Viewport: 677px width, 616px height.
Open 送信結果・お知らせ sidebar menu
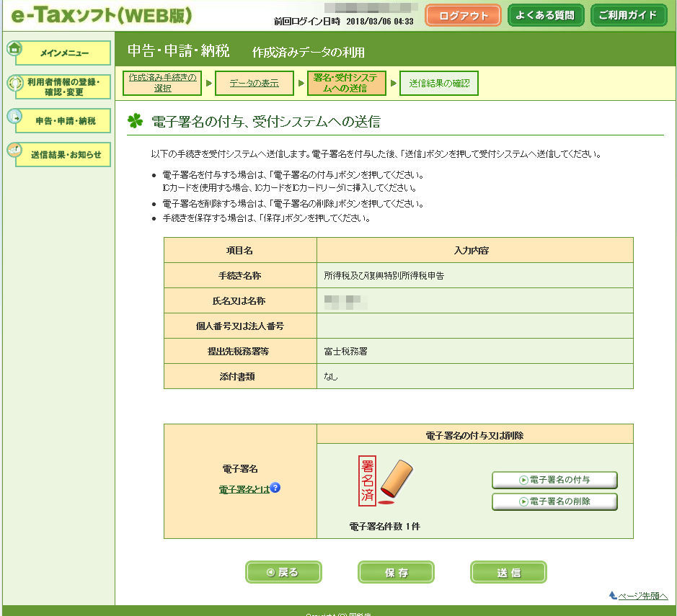(x=63, y=154)
